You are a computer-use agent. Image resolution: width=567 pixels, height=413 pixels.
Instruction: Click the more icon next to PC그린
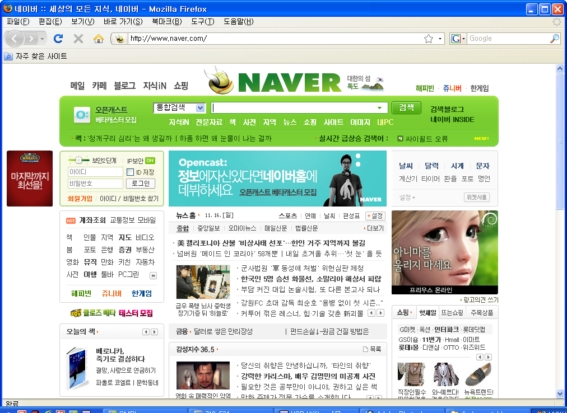click(x=153, y=276)
